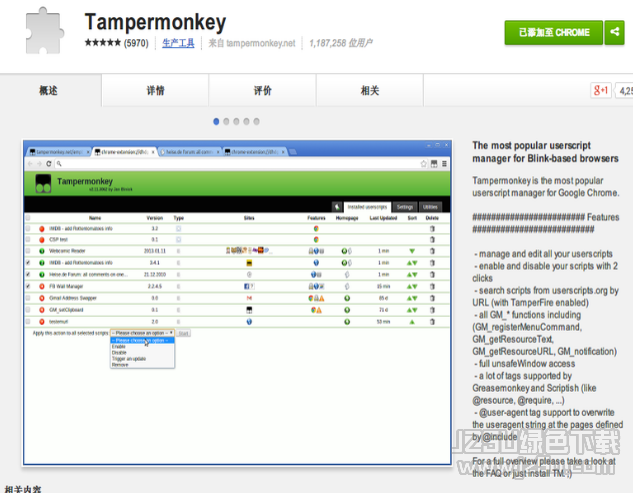This screenshot has height=493, width=633.
Task: Click green sort-down arrow in Webcomic Reader row
Action: 412,251
